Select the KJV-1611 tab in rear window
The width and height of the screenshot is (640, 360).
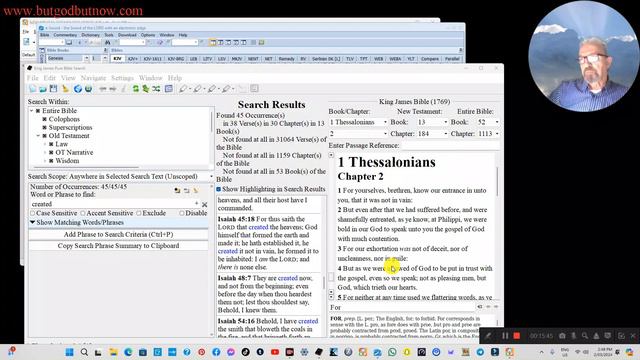(x=153, y=59)
